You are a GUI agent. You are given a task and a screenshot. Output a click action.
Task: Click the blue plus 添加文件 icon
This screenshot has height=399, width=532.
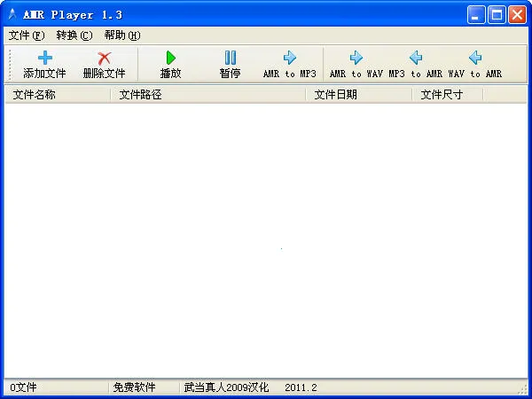pyautogui.click(x=44, y=59)
